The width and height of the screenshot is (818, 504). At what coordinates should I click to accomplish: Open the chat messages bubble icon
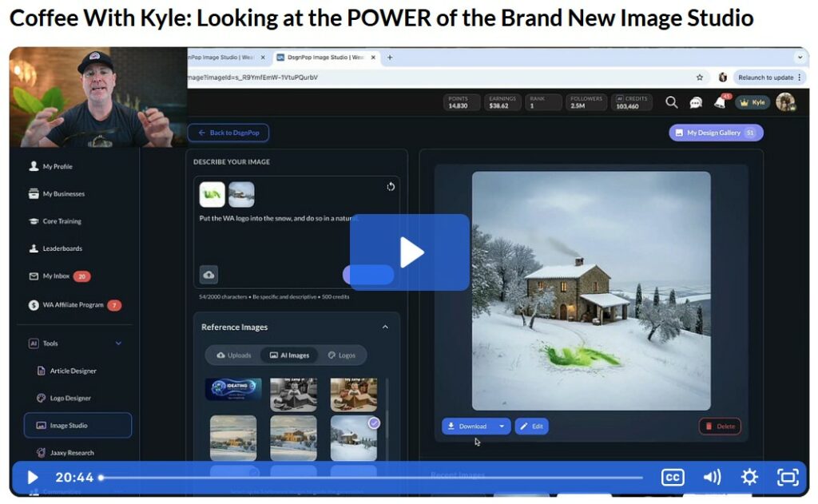[x=696, y=103]
